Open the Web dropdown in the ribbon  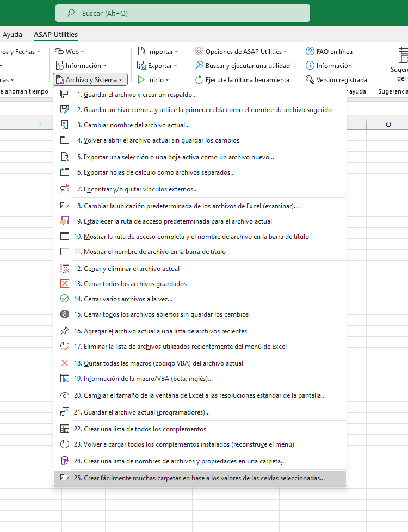point(70,52)
